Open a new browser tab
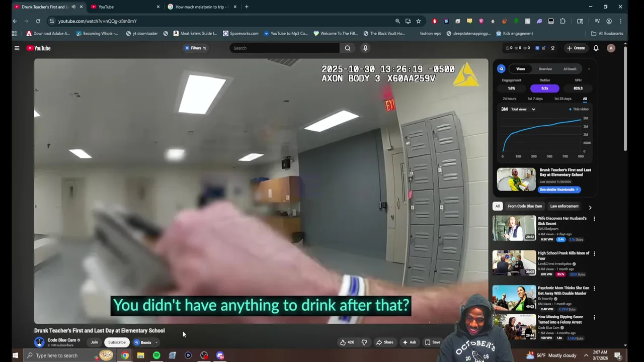This screenshot has height=362, width=644. (x=247, y=7)
